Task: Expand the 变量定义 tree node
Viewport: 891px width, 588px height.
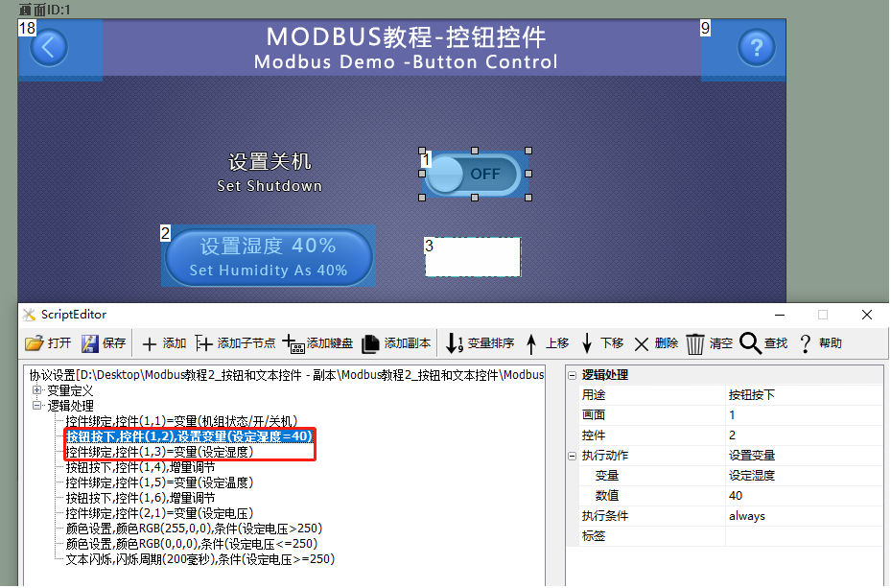Action: (x=37, y=390)
